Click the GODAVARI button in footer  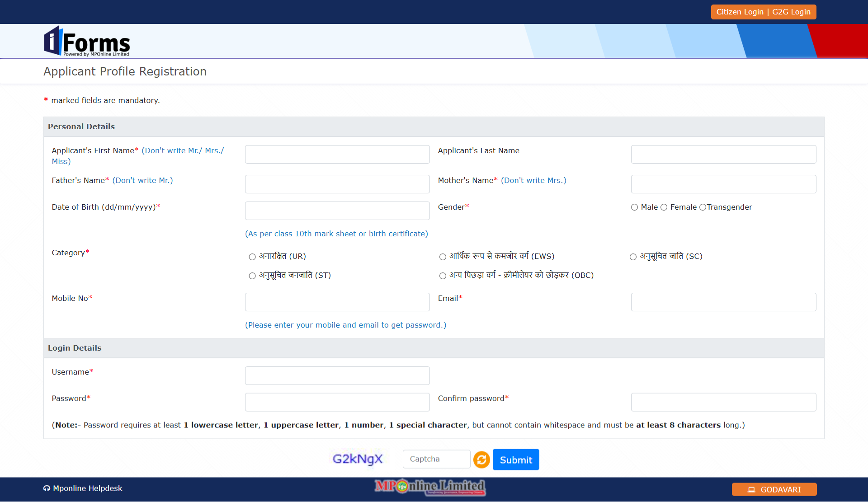coord(774,489)
